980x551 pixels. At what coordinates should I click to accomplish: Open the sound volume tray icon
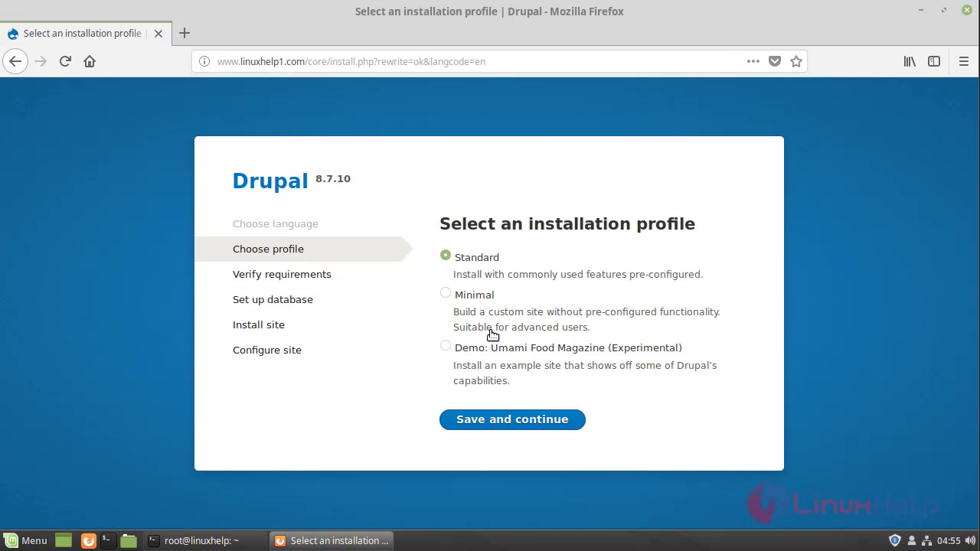970,540
